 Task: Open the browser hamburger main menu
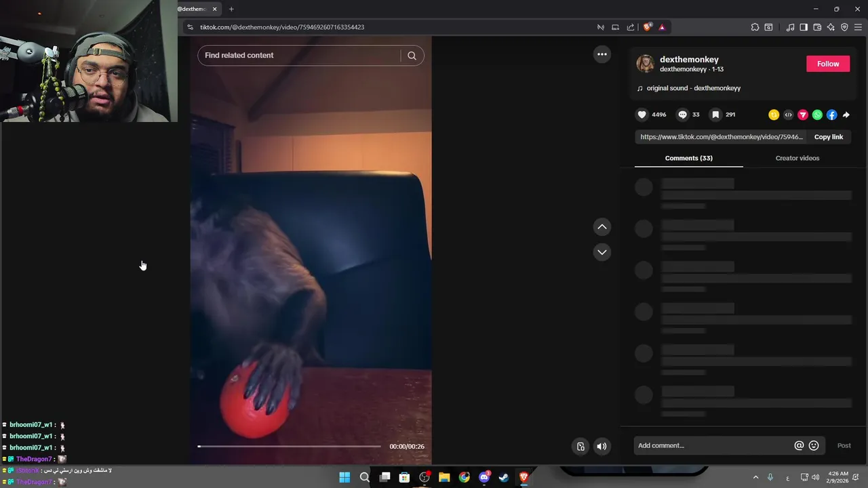click(858, 27)
